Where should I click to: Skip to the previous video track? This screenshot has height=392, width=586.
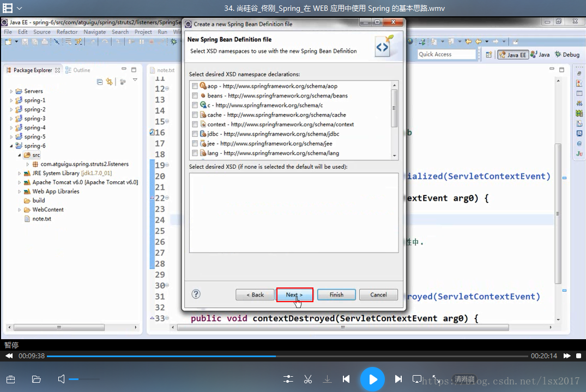347,379
